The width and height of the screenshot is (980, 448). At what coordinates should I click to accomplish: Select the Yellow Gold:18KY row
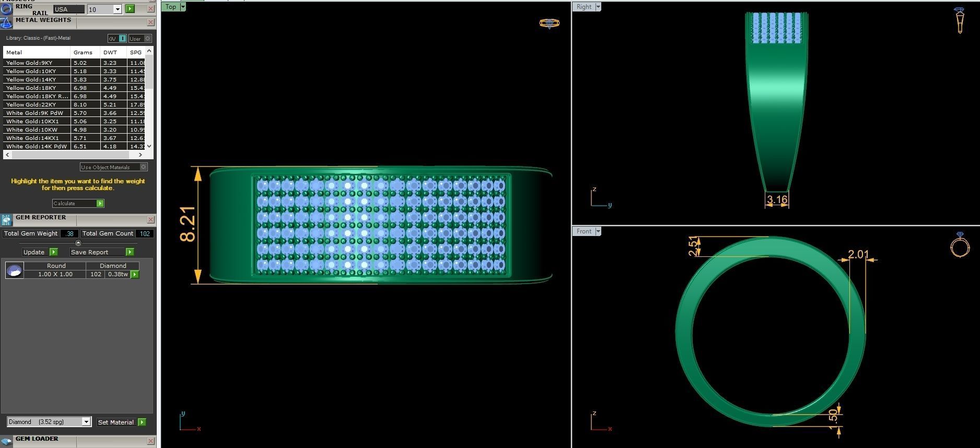[74, 88]
